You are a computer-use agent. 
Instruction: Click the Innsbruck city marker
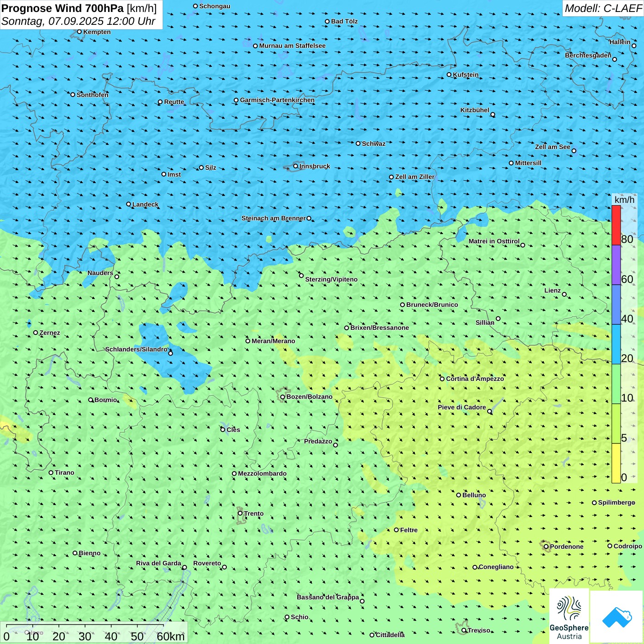tap(296, 166)
